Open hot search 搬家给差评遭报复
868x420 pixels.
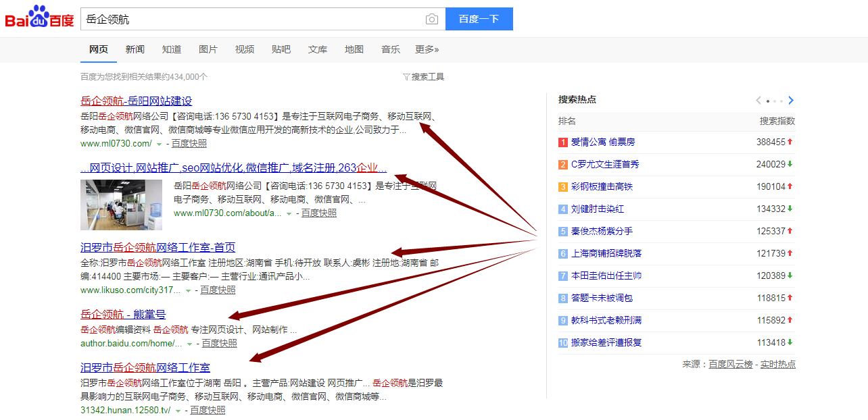(606, 343)
